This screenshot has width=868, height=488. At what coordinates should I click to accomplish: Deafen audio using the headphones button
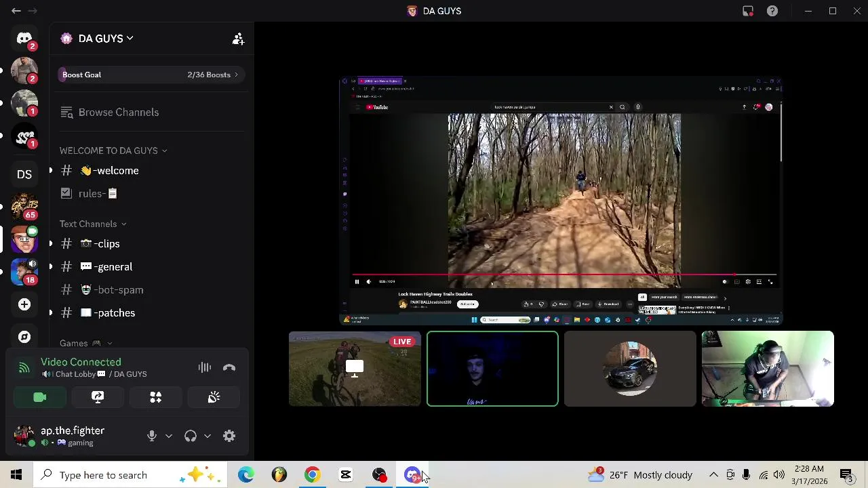(x=191, y=436)
